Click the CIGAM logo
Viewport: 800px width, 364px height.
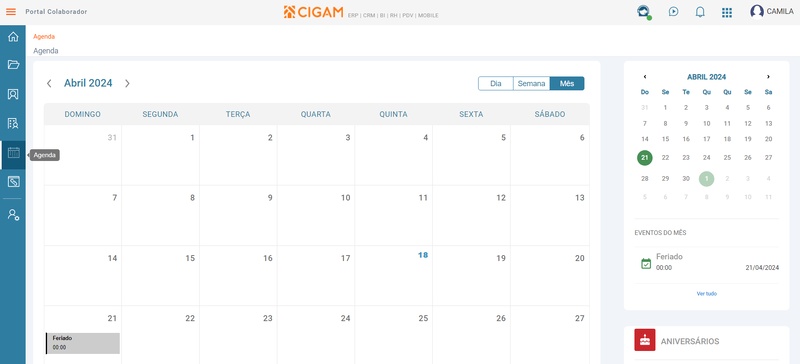point(313,12)
